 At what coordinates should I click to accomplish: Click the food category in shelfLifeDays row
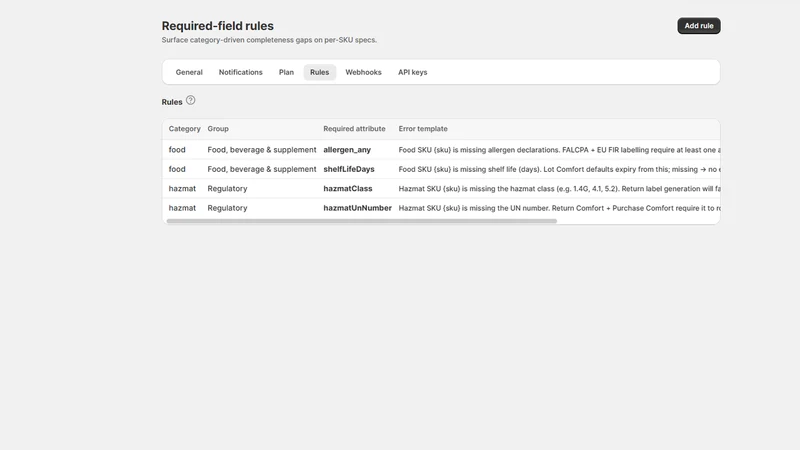177,169
